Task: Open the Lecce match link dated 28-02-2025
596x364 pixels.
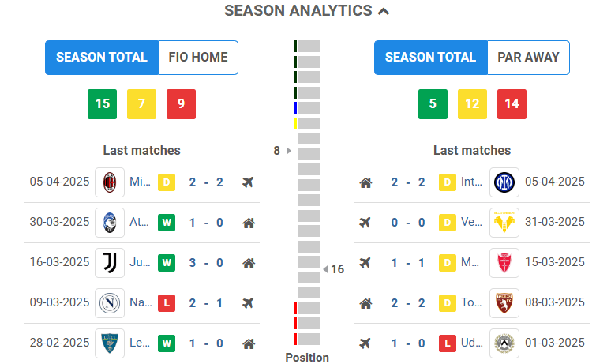Action: coord(140,343)
